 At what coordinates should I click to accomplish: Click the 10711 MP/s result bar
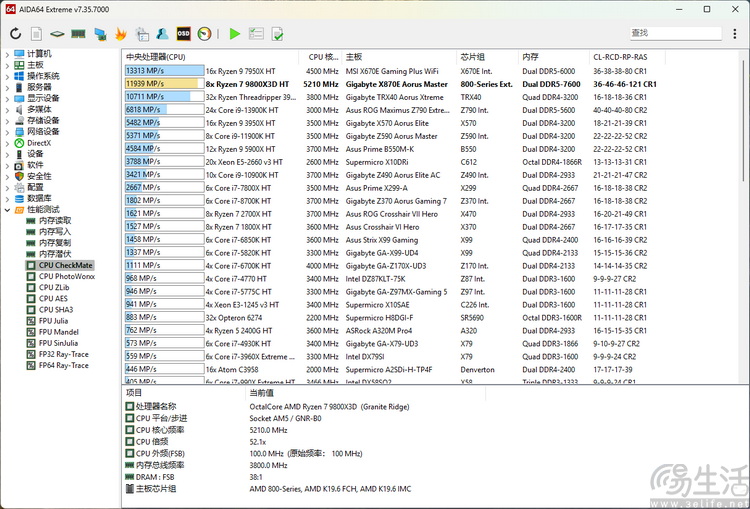point(165,97)
